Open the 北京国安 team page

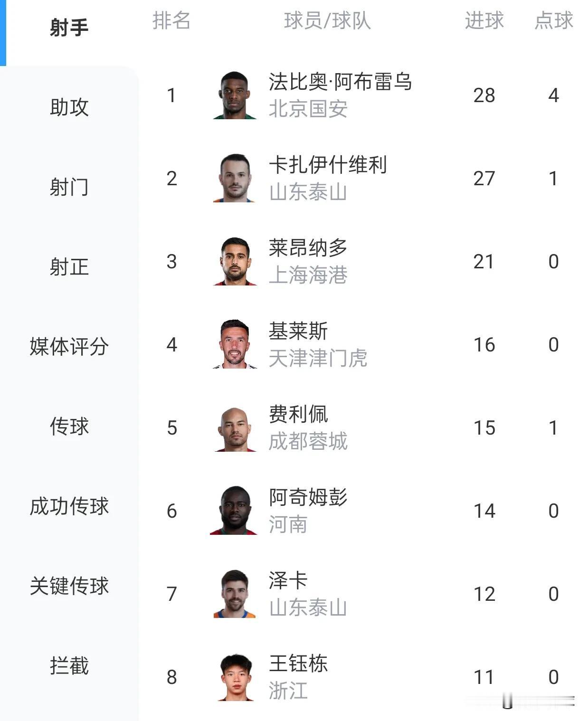[309, 109]
